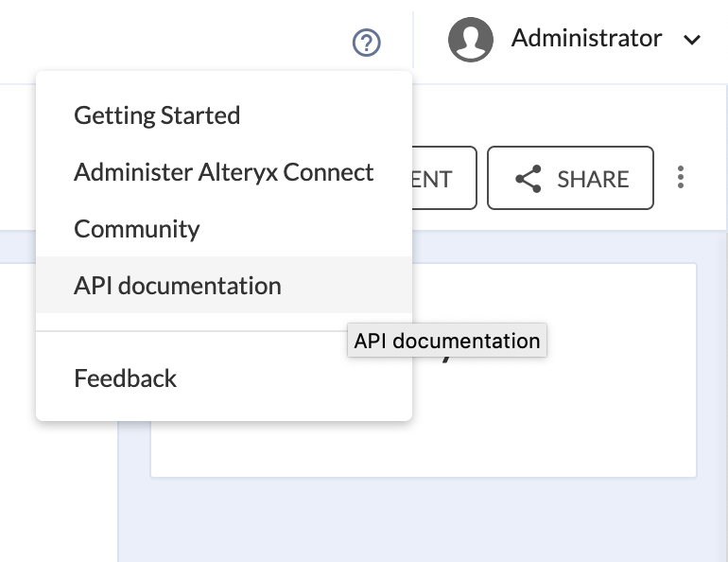Click the share glyph inside SHARE button
This screenshot has height=562, width=728.
[x=528, y=179]
